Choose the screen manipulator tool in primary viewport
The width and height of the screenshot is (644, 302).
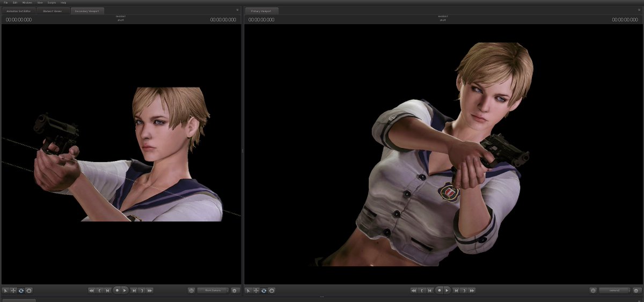coord(272,290)
